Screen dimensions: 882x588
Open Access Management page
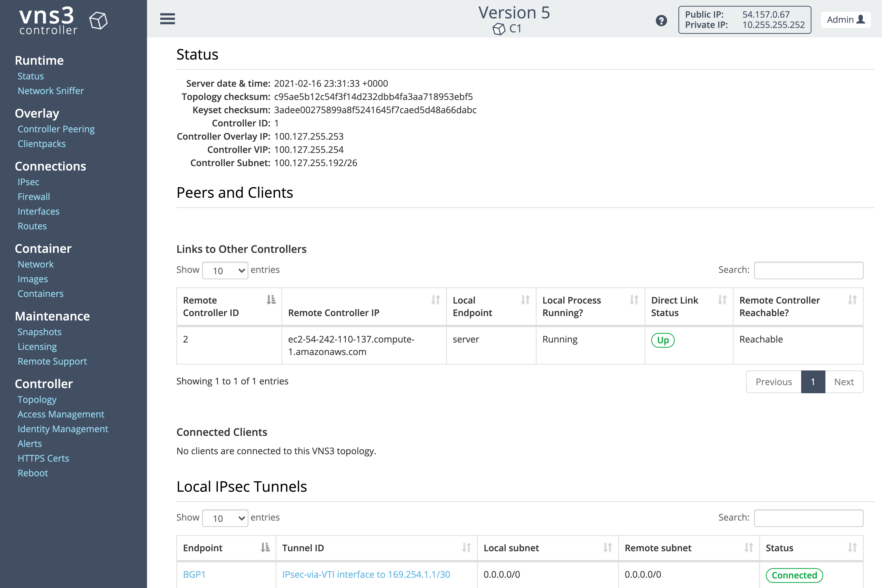click(61, 414)
